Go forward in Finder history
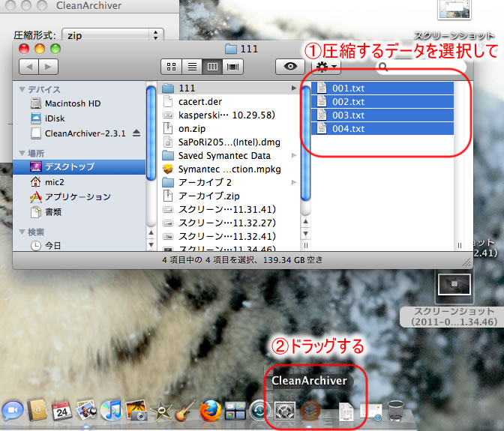504x431 pixels. coord(48,67)
